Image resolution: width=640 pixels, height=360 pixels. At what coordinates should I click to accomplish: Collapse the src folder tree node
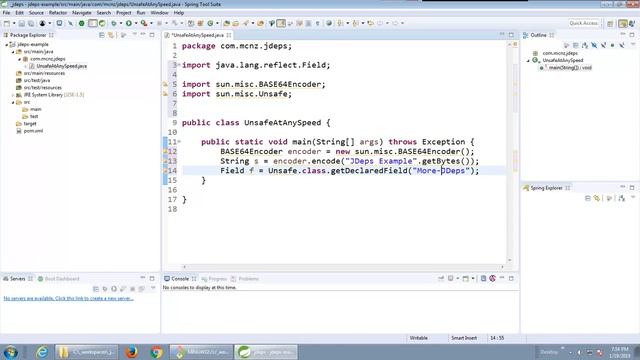pyautogui.click(x=13, y=102)
